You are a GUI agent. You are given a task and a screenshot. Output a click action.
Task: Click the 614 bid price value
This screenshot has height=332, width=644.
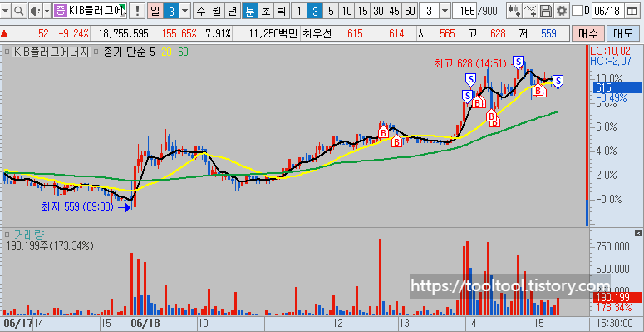(396, 34)
